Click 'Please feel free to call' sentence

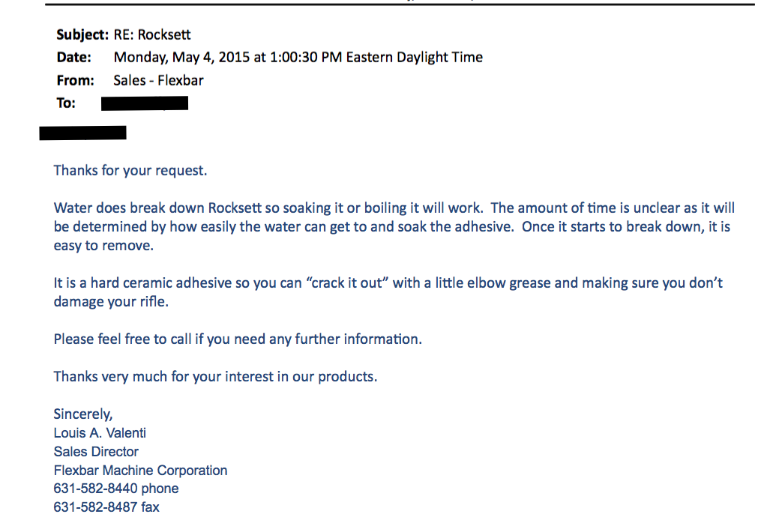tap(238, 339)
